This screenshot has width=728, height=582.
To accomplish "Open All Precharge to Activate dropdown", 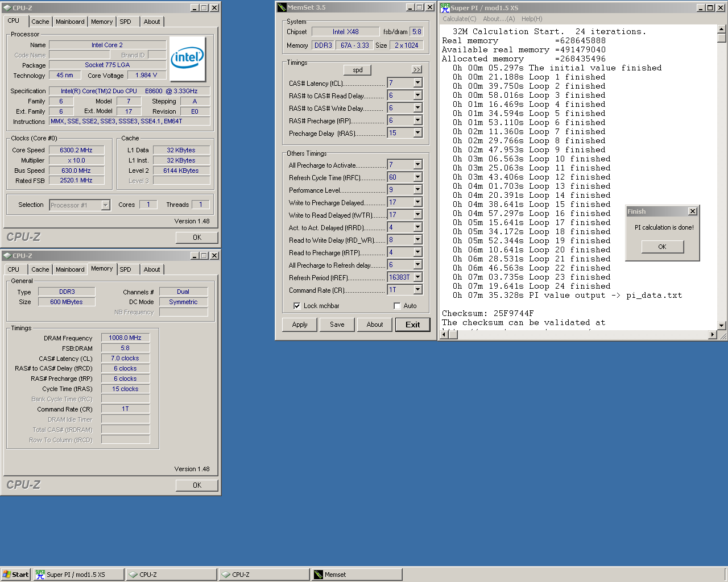I will (x=417, y=165).
